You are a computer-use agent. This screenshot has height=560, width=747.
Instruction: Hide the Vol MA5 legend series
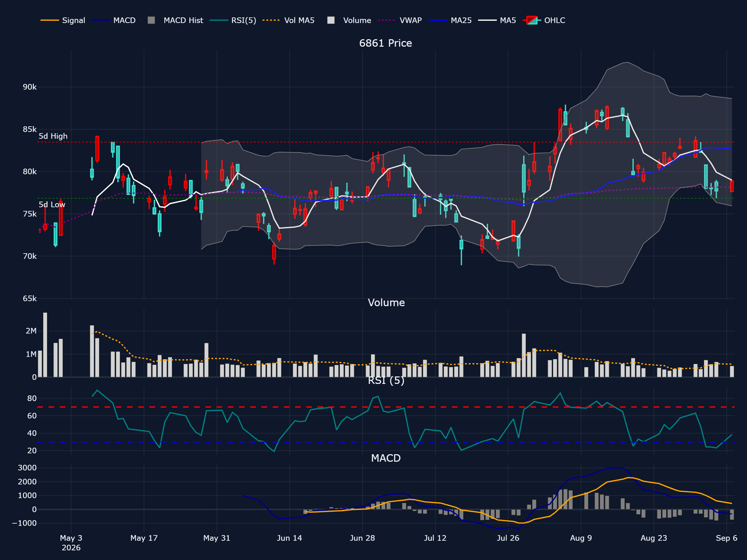289,20
